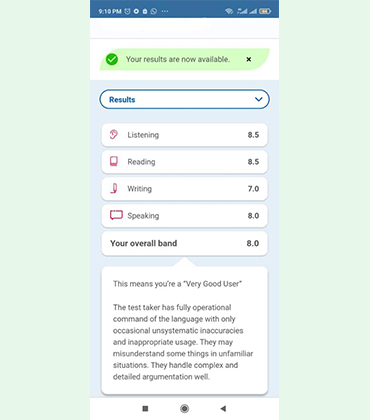Dismiss the results available notification

(249, 59)
